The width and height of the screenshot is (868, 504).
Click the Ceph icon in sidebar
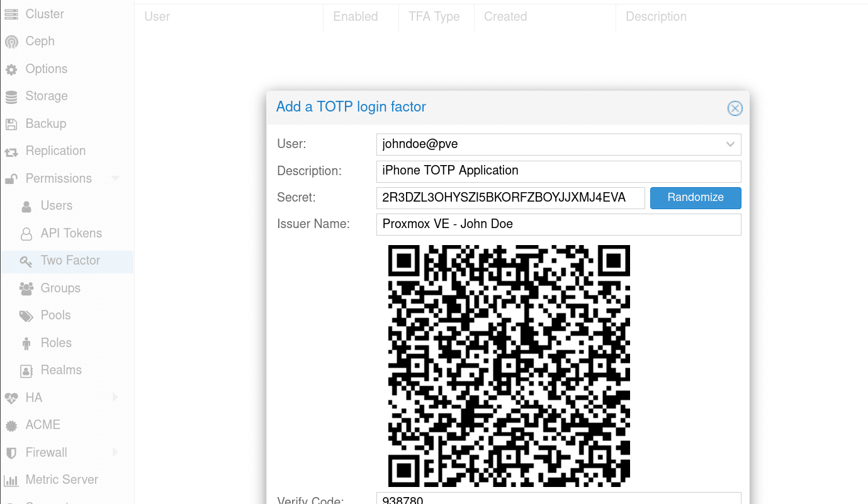click(11, 42)
